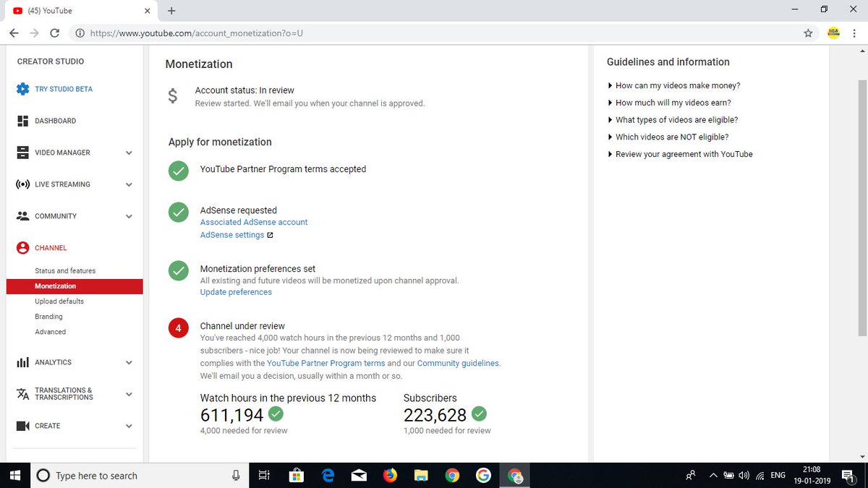Expand 'How much will my videos earn?'

coord(669,103)
